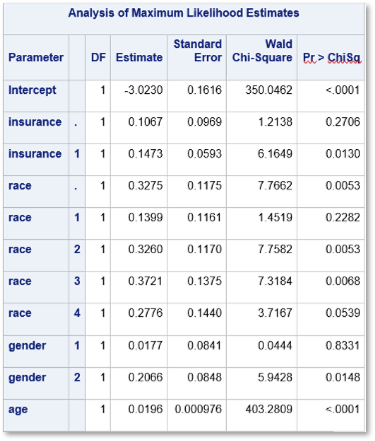Click the DF column header
The image size is (375, 441).
click(x=98, y=57)
